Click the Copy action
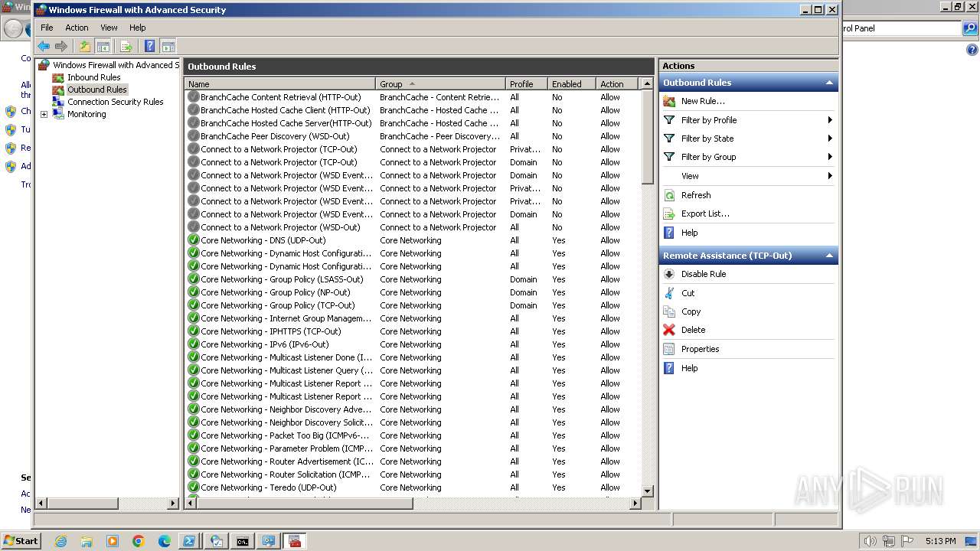The image size is (980, 551). pos(691,311)
